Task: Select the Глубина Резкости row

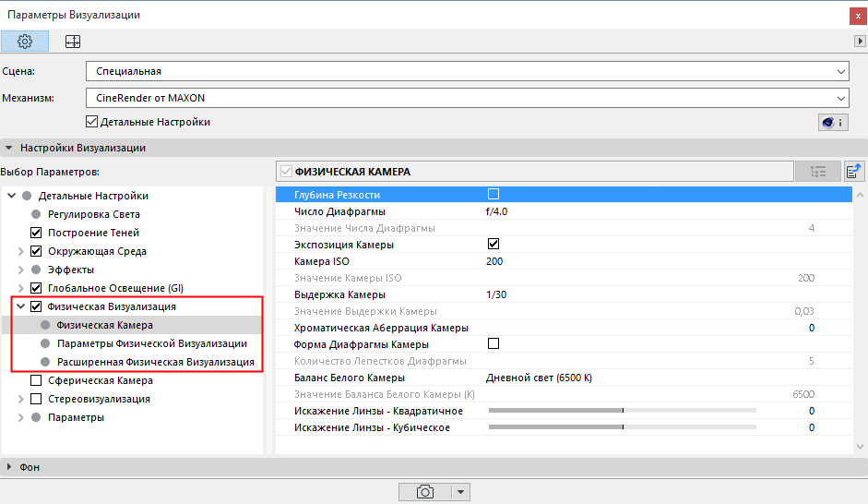Action: click(564, 195)
